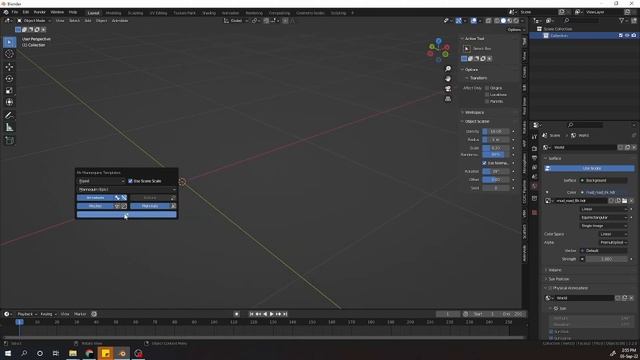
Task: Toggle Collection exclude checkbox in outliner
Action: click(620, 36)
